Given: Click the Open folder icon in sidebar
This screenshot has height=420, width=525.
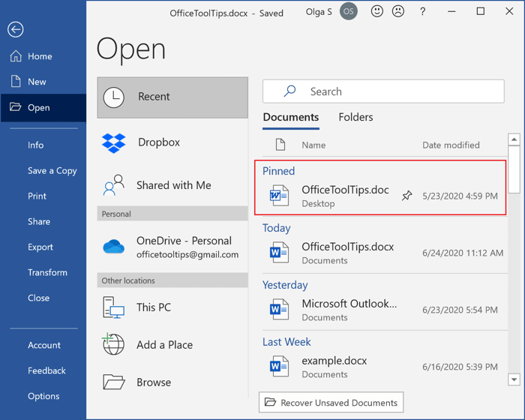Looking at the screenshot, I should pyautogui.click(x=16, y=106).
